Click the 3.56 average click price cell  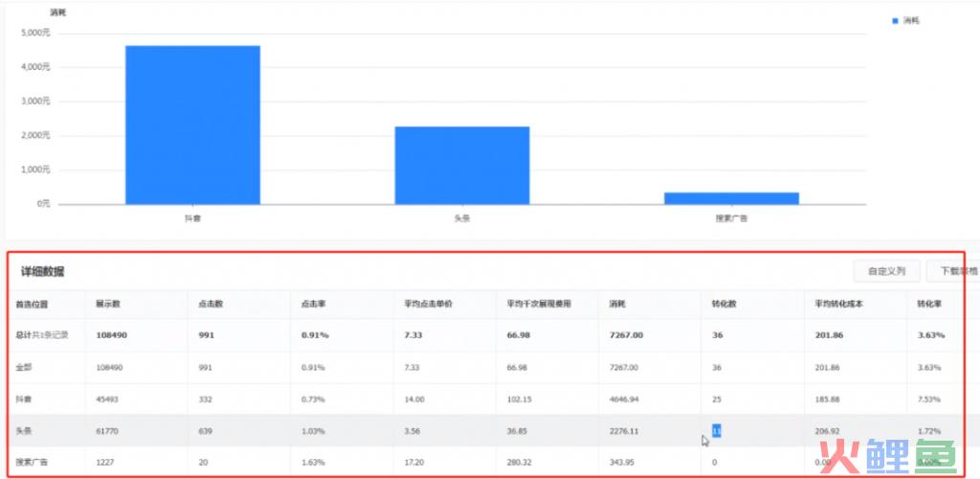[x=412, y=431]
